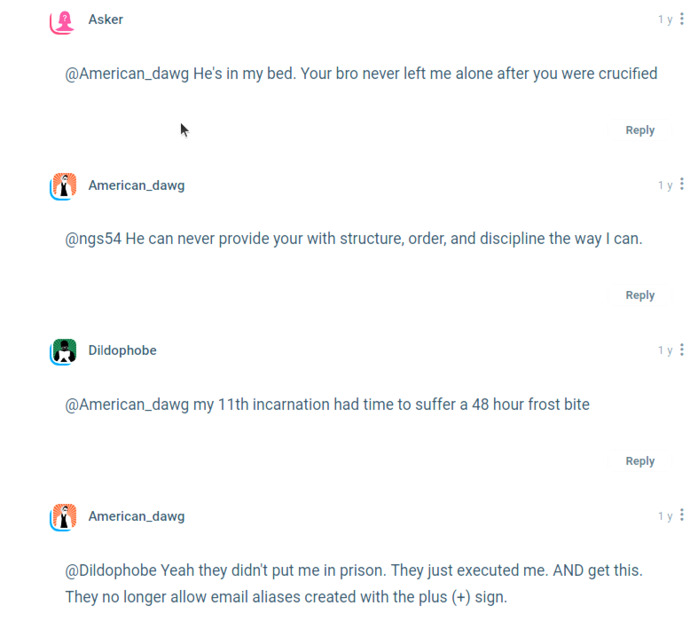Click the Dildophobe username
690x637 pixels.
(122, 350)
